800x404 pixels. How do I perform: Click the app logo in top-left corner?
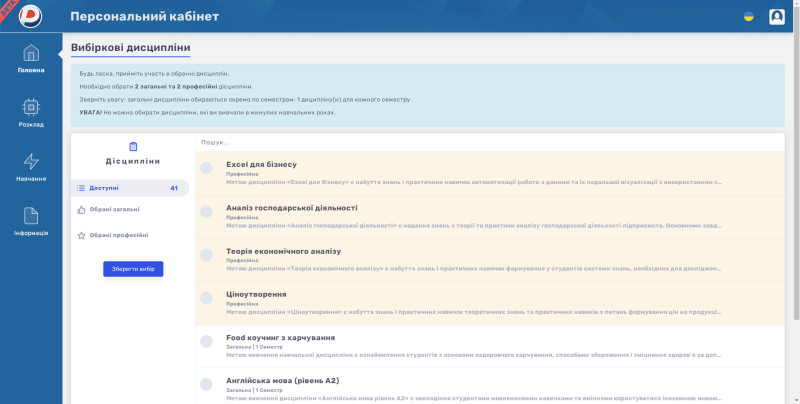(30, 16)
